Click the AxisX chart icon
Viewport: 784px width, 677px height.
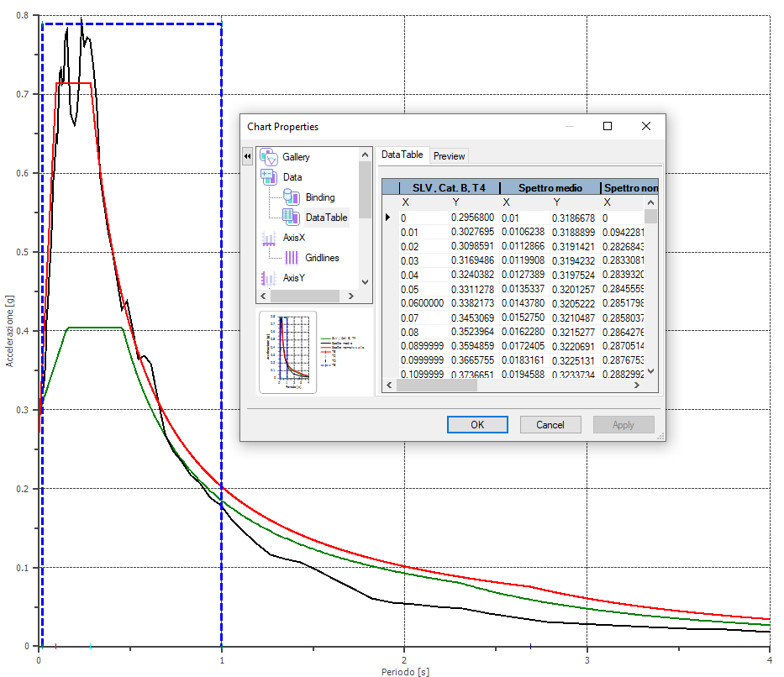(x=269, y=238)
